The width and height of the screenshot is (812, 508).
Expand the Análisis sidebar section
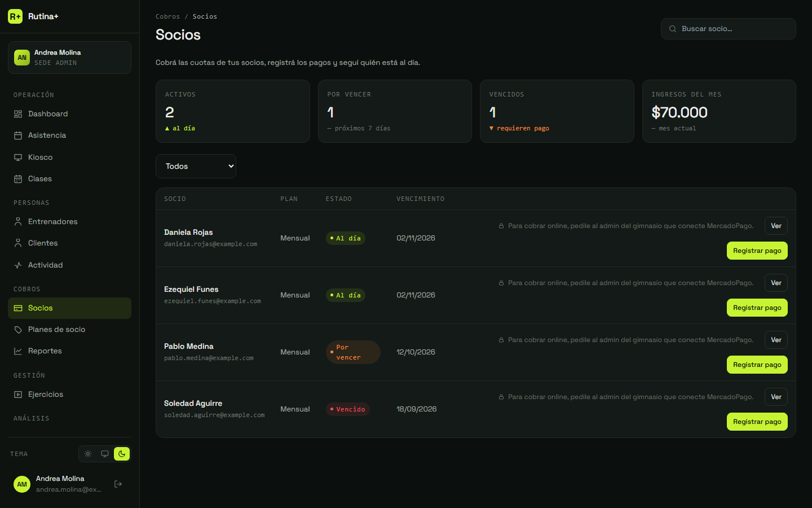click(x=32, y=418)
